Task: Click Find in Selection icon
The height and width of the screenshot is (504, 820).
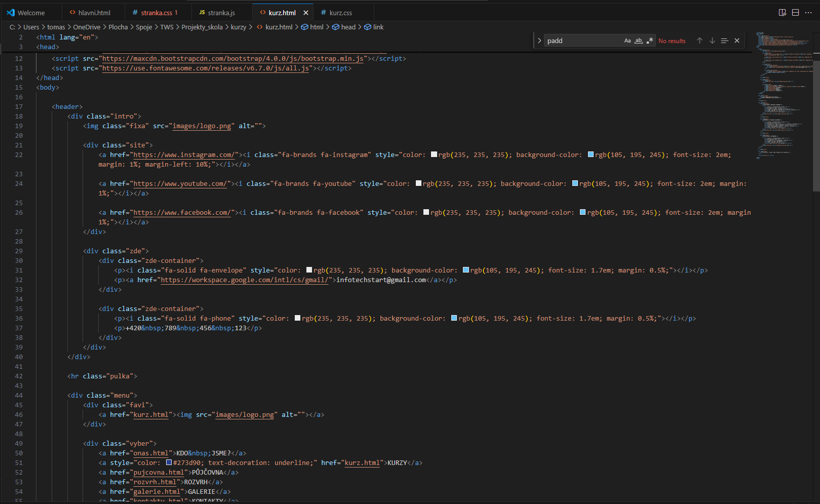Action: coord(724,41)
